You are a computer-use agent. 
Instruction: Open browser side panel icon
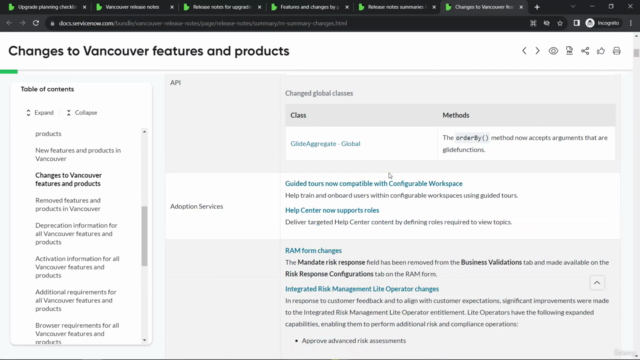point(576,23)
